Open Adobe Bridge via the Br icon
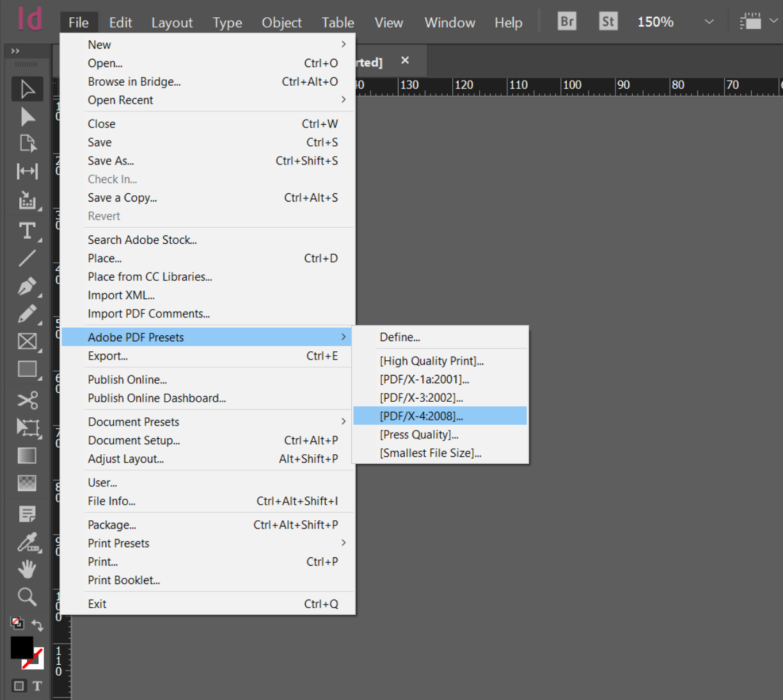 (567, 22)
